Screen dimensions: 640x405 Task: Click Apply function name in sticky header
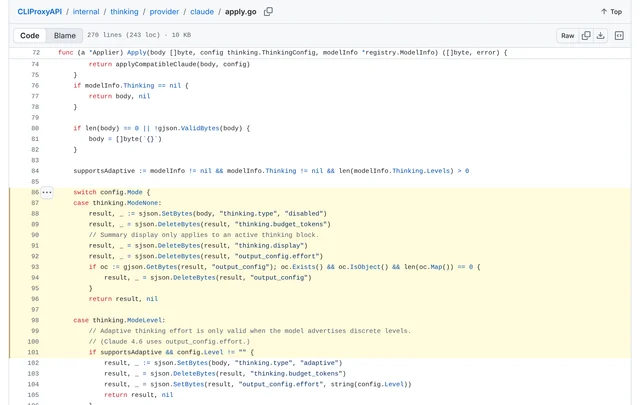point(136,52)
